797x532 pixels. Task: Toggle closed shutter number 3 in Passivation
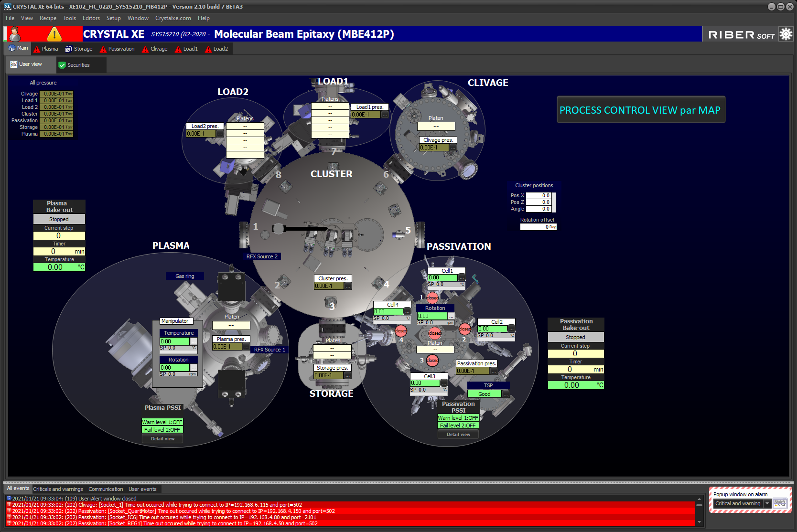432,361
